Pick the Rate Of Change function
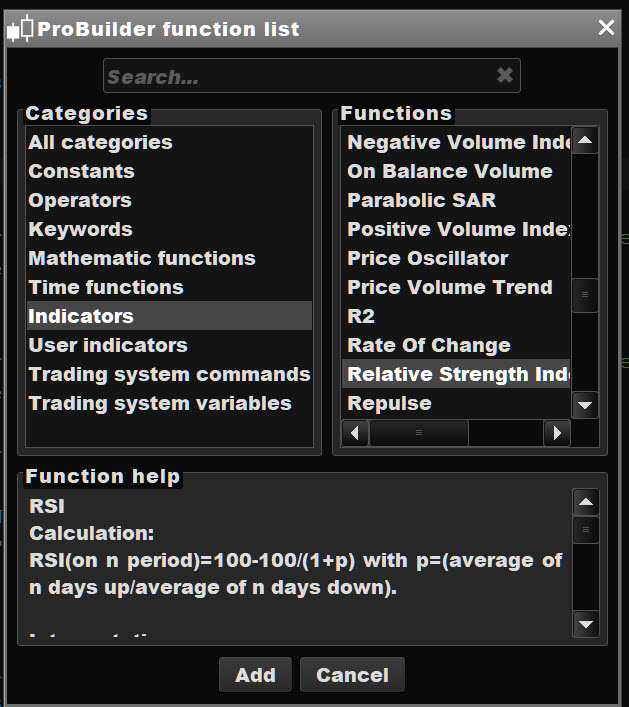The image size is (629, 707). [x=428, y=345]
